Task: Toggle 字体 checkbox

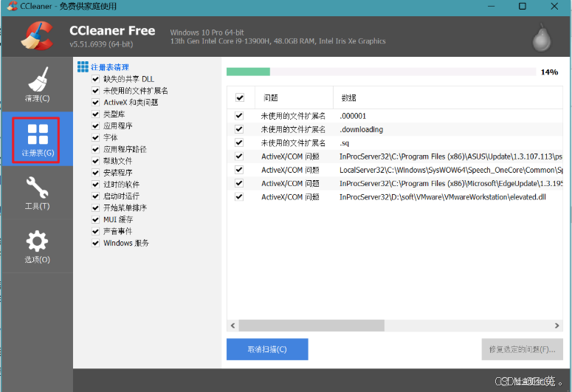Action: [95, 137]
